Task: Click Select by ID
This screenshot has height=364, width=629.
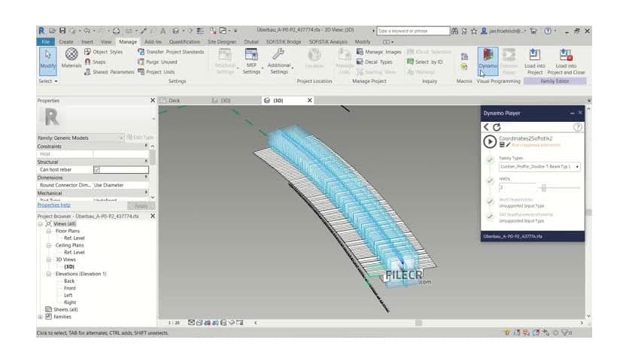Action: pyautogui.click(x=425, y=62)
